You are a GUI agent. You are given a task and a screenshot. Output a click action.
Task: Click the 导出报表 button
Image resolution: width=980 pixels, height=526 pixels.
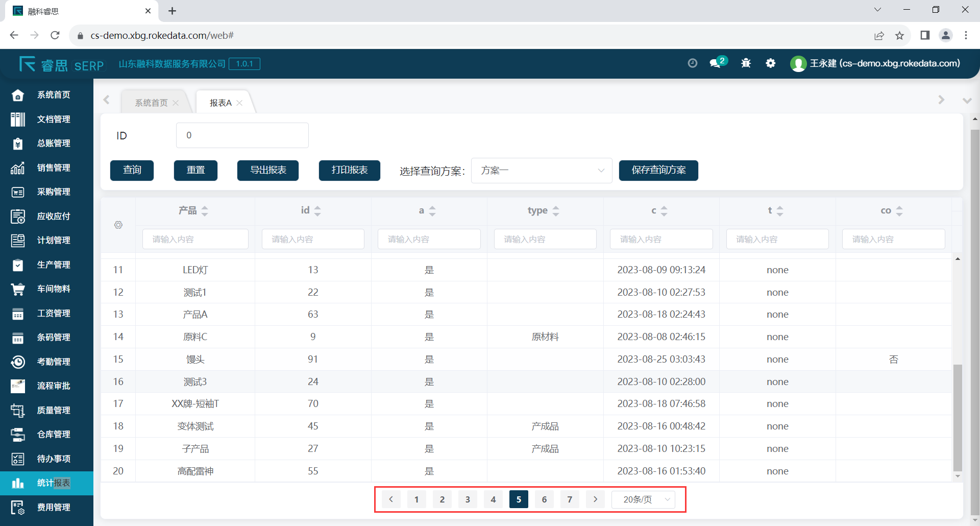tap(268, 171)
